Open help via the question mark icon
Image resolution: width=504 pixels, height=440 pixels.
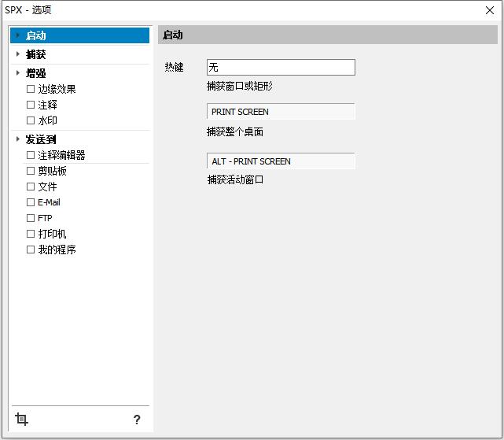pyautogui.click(x=137, y=420)
